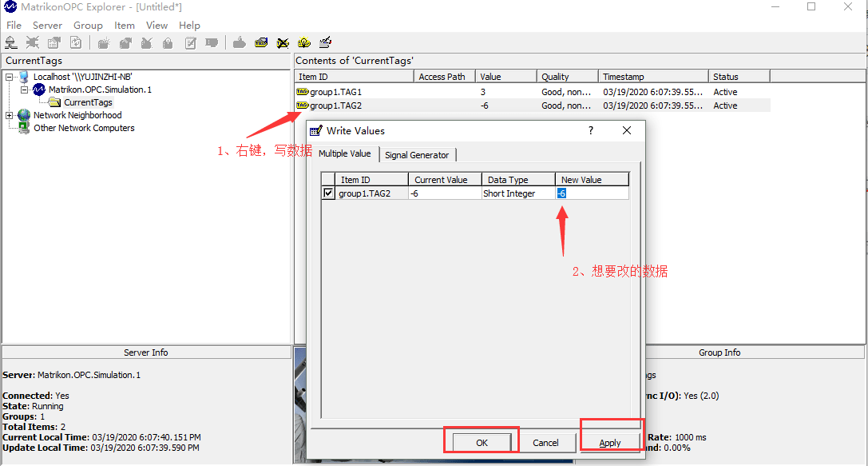Image resolution: width=868 pixels, height=466 pixels.
Task: Click the New Value field for group1.TAG2
Action: pos(592,193)
